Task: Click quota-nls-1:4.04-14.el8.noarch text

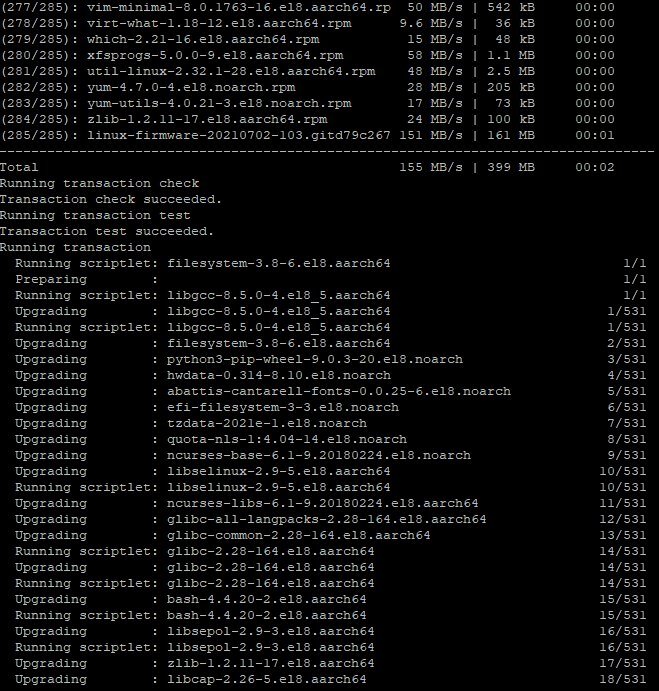Action: coord(287,439)
